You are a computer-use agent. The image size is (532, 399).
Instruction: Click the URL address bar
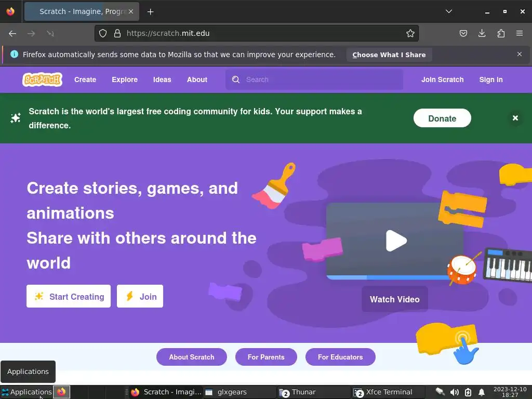click(257, 33)
